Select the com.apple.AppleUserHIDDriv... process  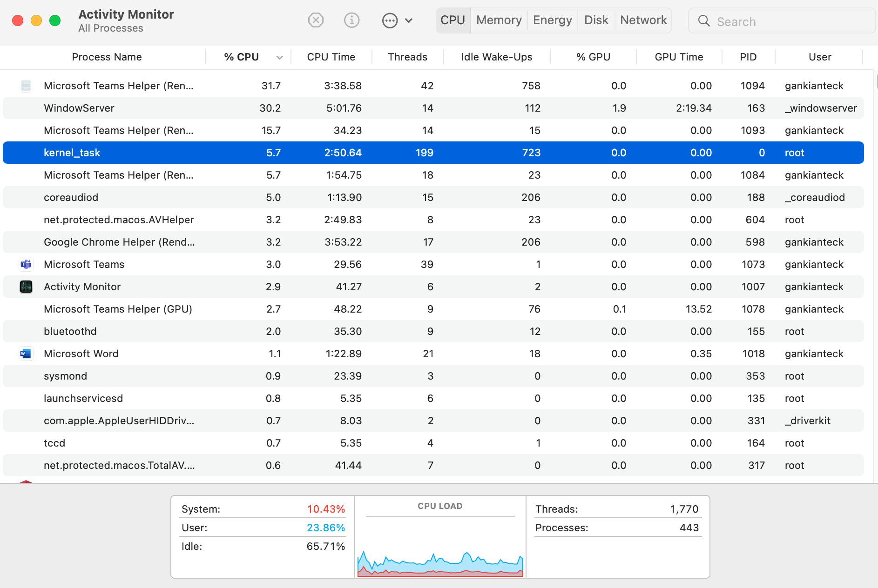(x=433, y=421)
